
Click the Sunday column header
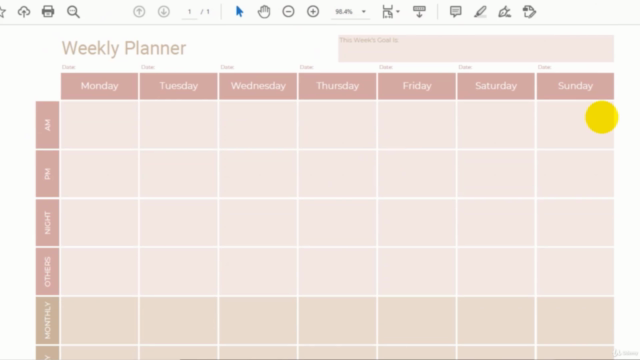click(x=576, y=86)
